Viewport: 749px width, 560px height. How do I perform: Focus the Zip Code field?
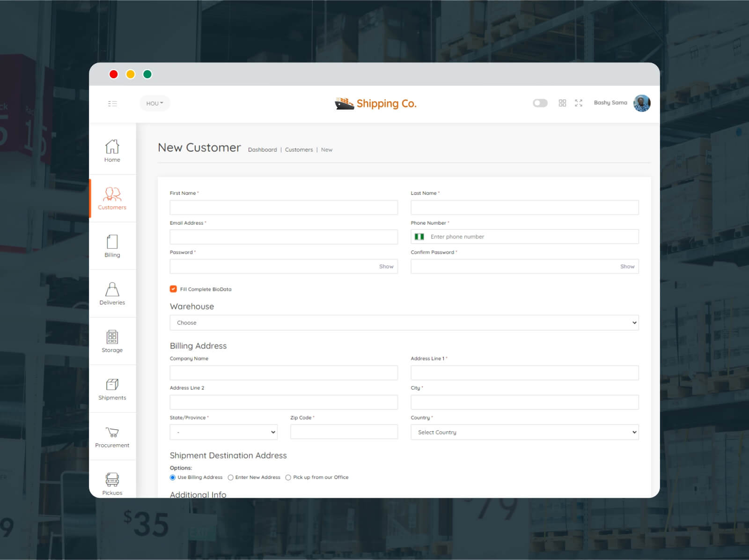[344, 432]
